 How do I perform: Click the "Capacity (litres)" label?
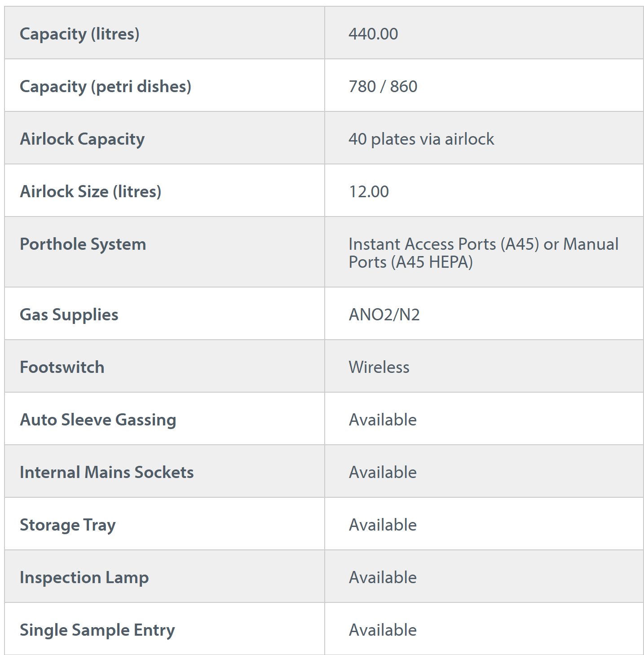click(x=79, y=34)
